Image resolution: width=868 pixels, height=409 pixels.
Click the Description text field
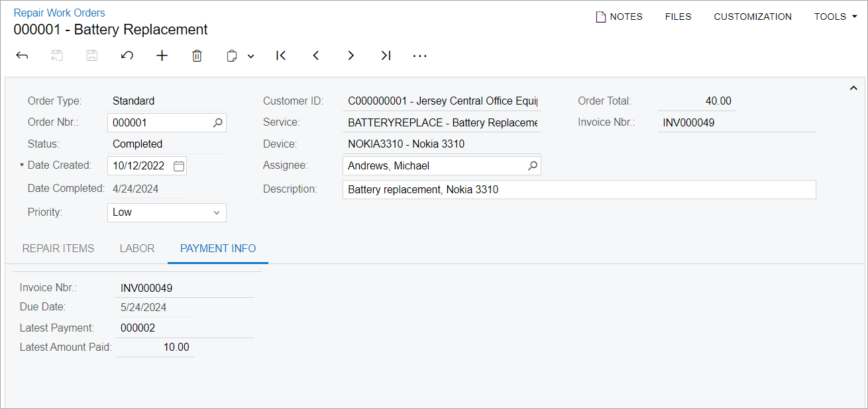pyautogui.click(x=578, y=190)
